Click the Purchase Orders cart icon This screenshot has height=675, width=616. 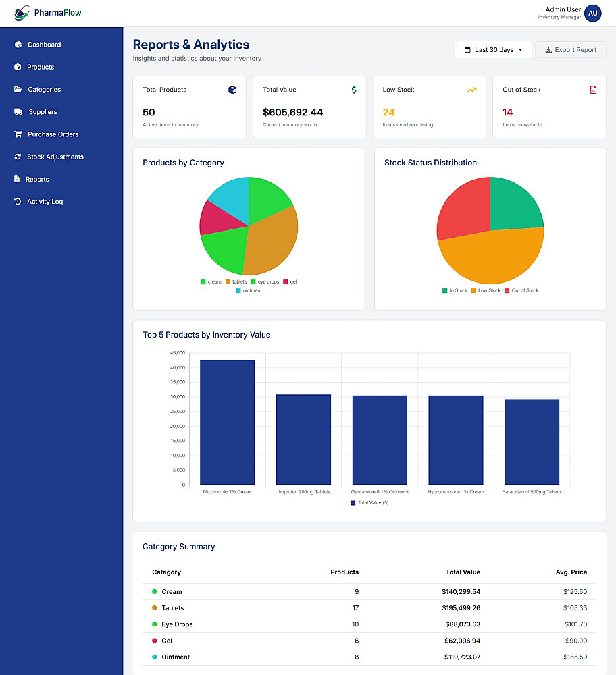tap(18, 134)
